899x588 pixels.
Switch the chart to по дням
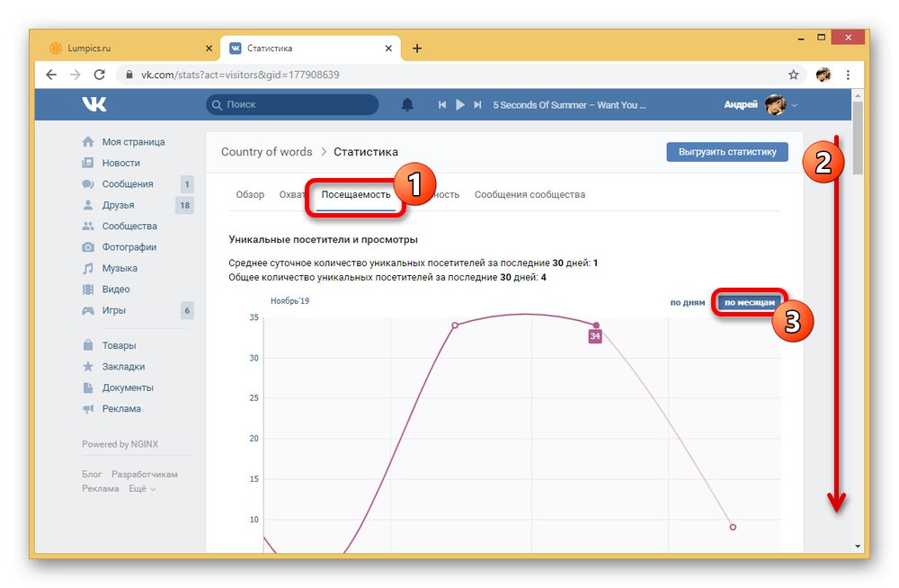click(x=688, y=302)
